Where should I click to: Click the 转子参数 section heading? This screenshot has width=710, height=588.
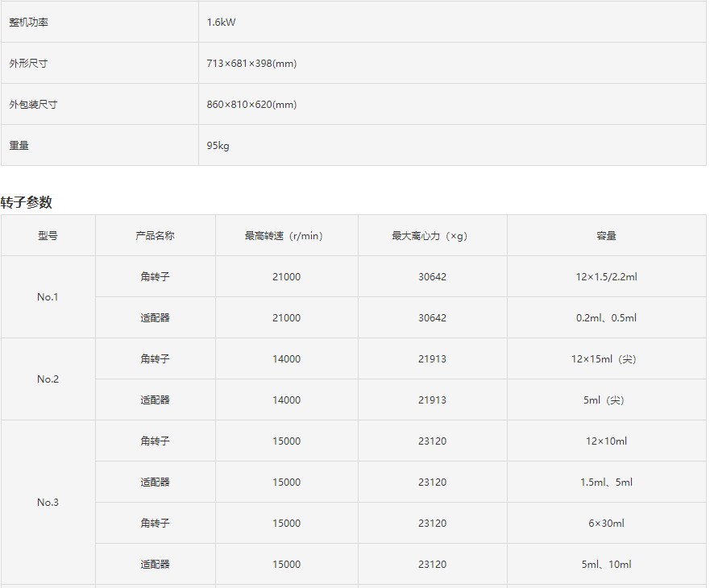[x=27, y=202]
